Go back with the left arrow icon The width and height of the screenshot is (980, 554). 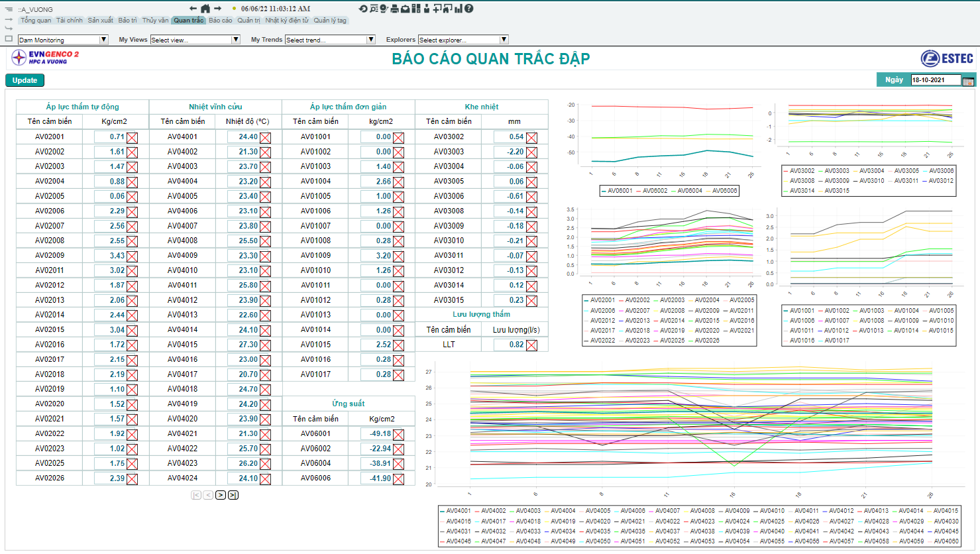pos(193,9)
